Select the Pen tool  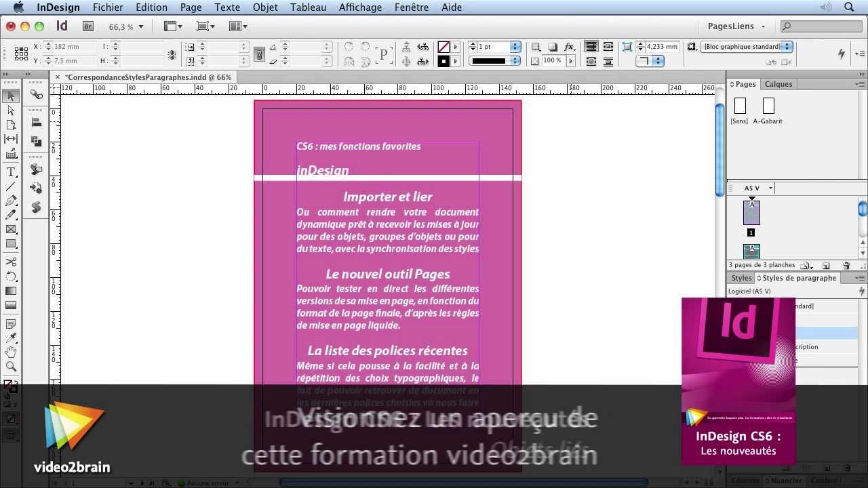pyautogui.click(x=11, y=201)
